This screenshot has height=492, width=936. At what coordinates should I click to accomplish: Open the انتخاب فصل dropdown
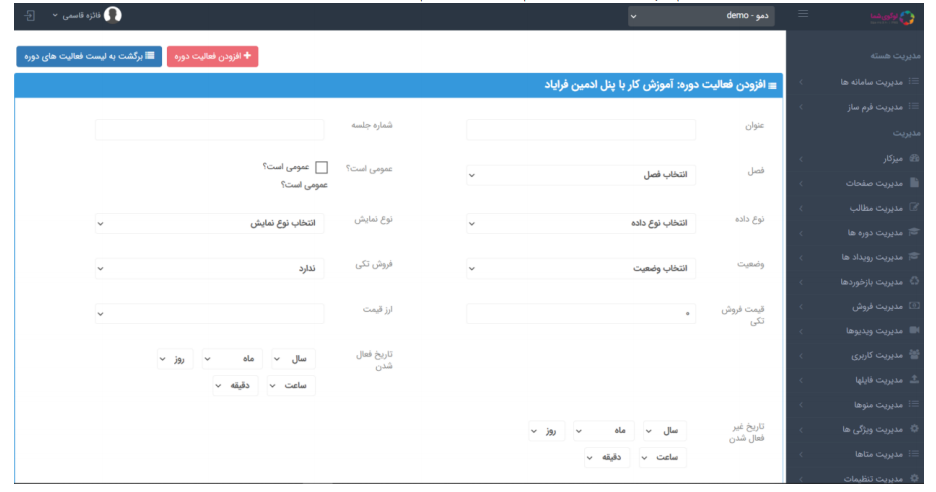pyautogui.click(x=580, y=175)
